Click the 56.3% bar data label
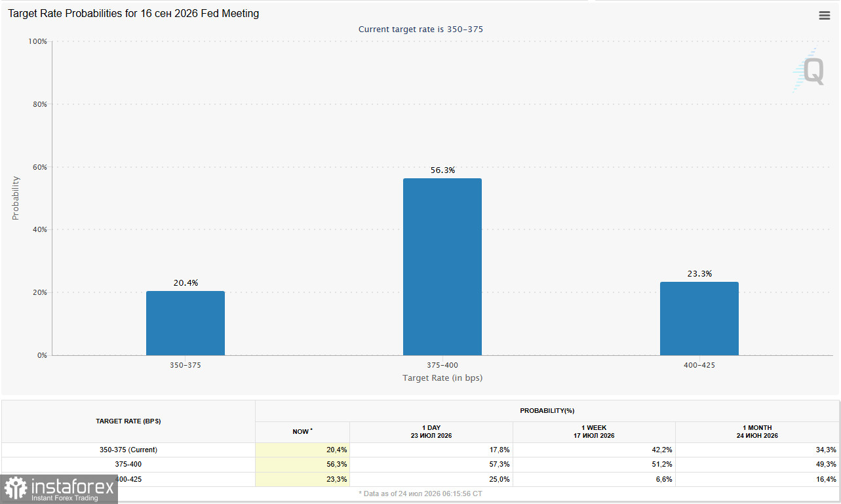The image size is (841, 504). point(442,170)
